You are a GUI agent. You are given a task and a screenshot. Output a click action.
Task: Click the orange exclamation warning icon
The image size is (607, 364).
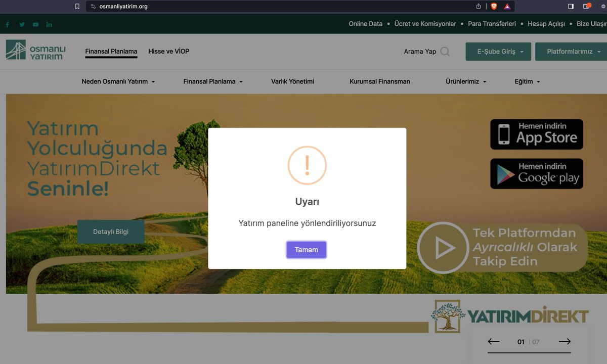[x=307, y=165]
